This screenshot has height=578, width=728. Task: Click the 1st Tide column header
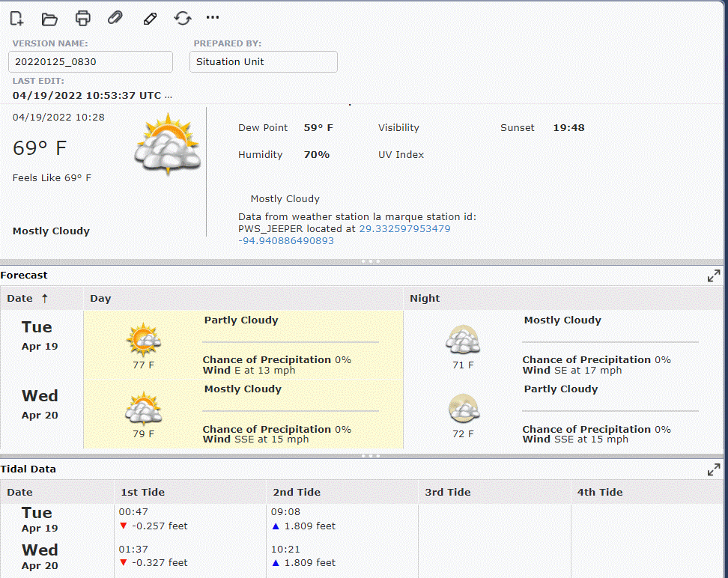pos(142,492)
